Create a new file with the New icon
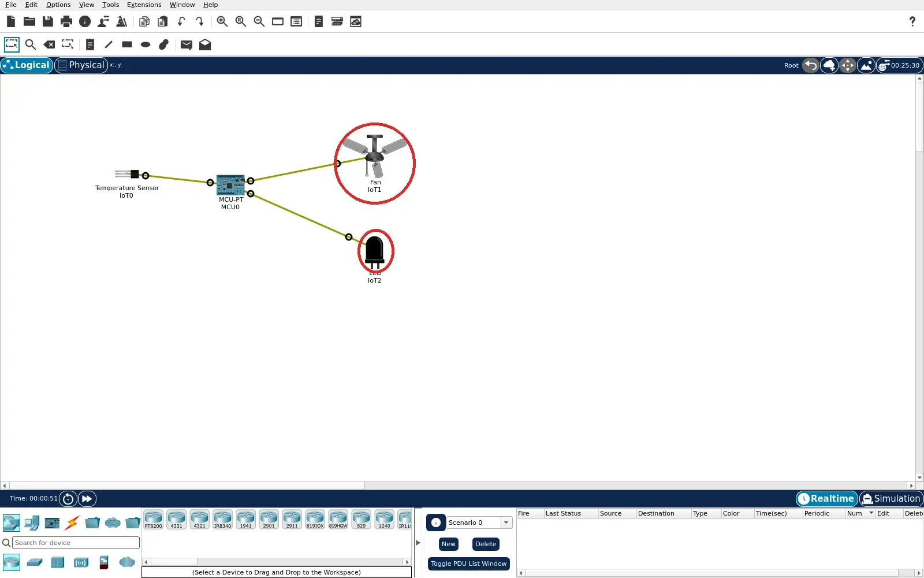 [x=11, y=21]
